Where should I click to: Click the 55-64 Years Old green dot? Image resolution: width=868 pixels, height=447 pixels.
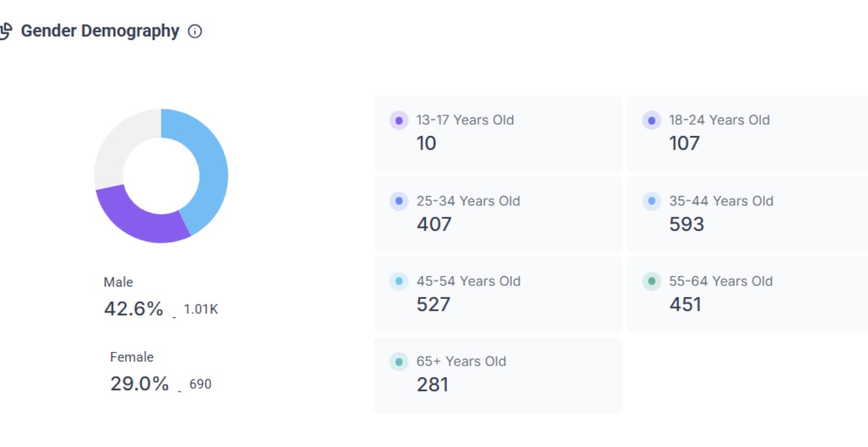coord(652,282)
